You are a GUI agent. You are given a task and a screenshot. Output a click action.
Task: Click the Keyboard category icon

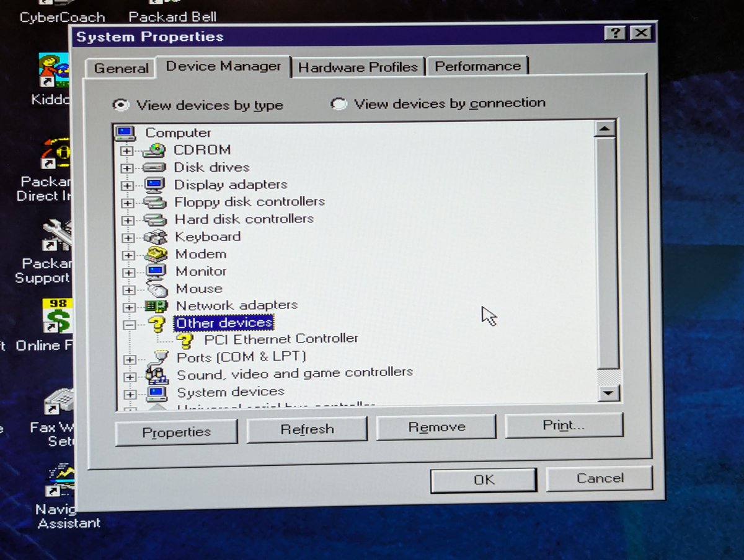point(155,237)
